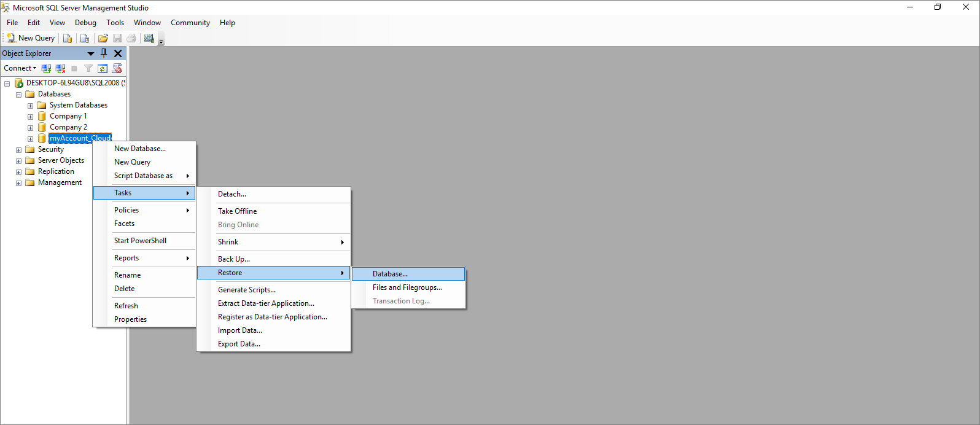Open the Edit menu
The image size is (980, 425).
click(x=34, y=23)
